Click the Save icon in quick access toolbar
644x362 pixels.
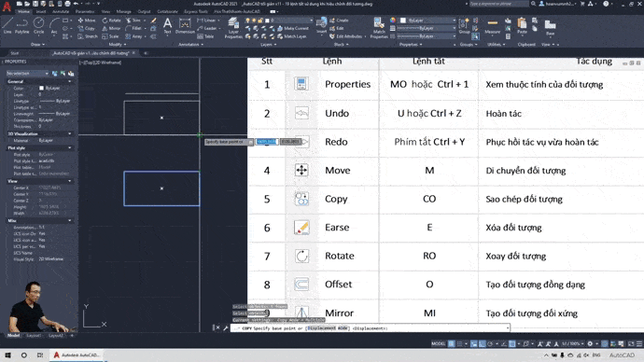coord(35,4)
